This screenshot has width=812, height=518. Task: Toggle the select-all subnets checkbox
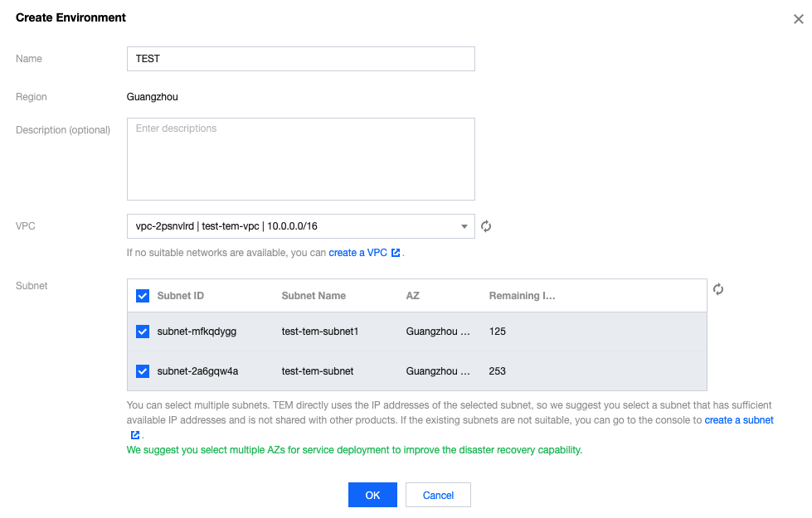tap(142, 296)
